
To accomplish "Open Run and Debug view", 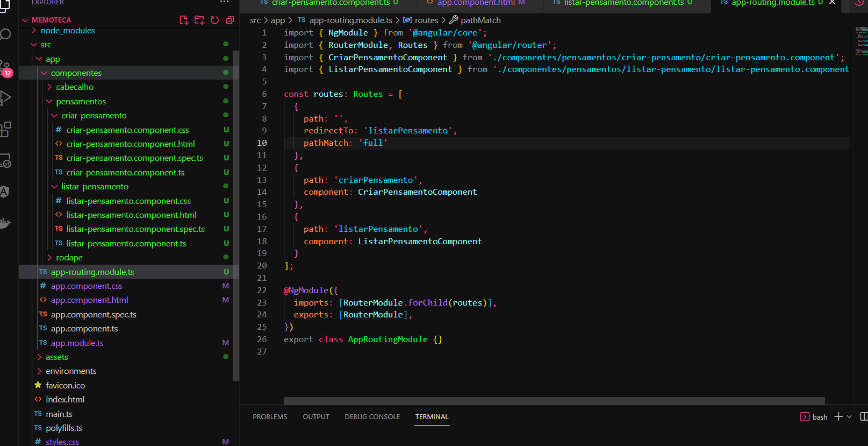I will point(5,98).
